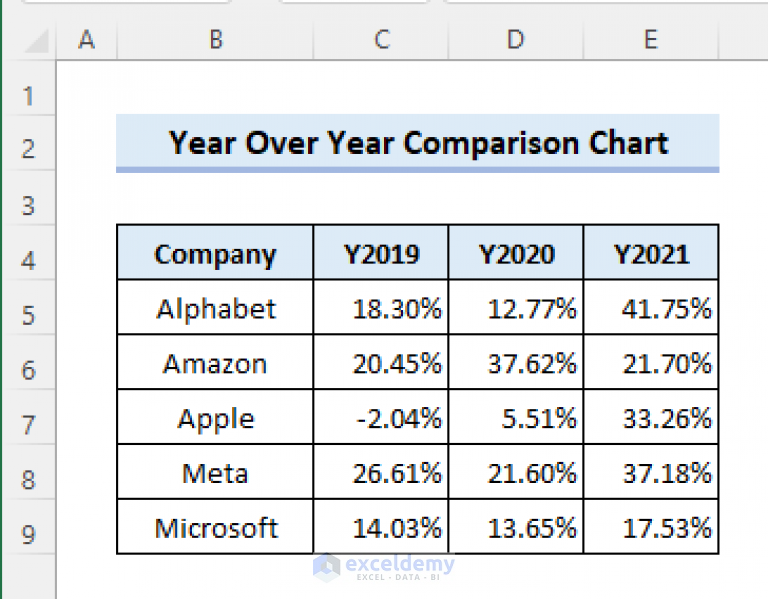Select column B header
The width and height of the screenshot is (768, 599).
(x=215, y=39)
